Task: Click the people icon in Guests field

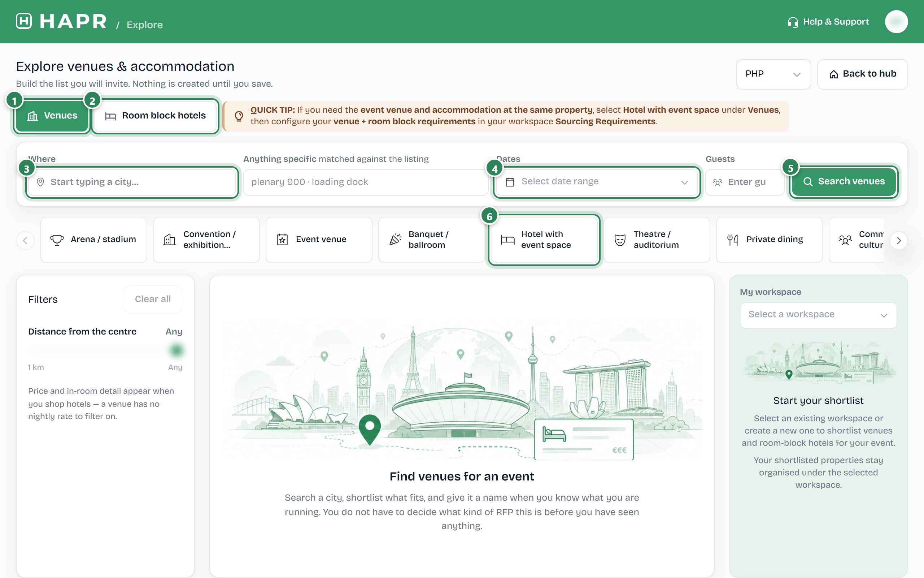Action: 718,182
